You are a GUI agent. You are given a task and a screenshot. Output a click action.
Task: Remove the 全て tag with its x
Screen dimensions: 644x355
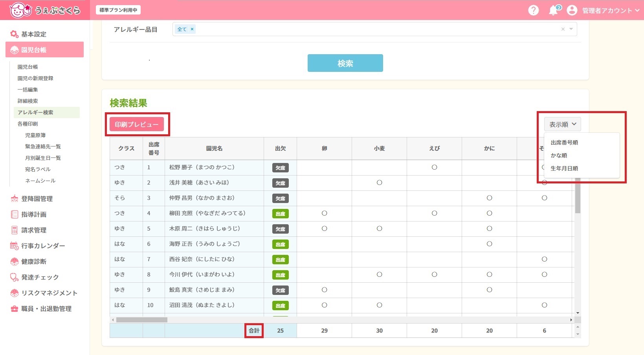click(192, 29)
